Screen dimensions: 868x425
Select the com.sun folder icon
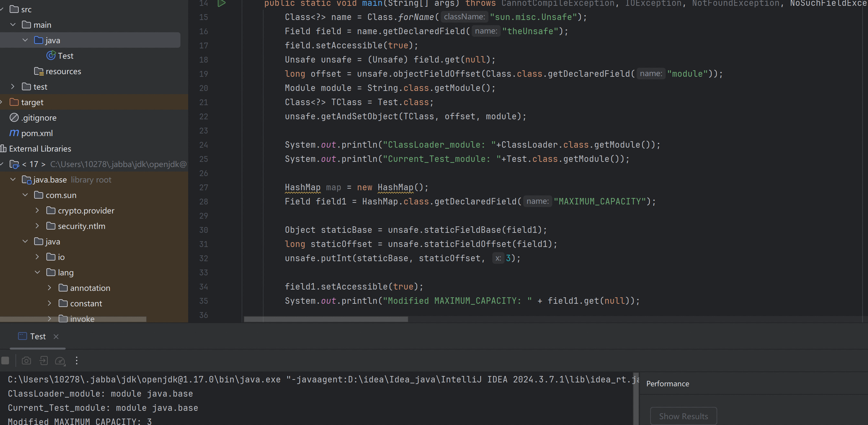tap(39, 195)
